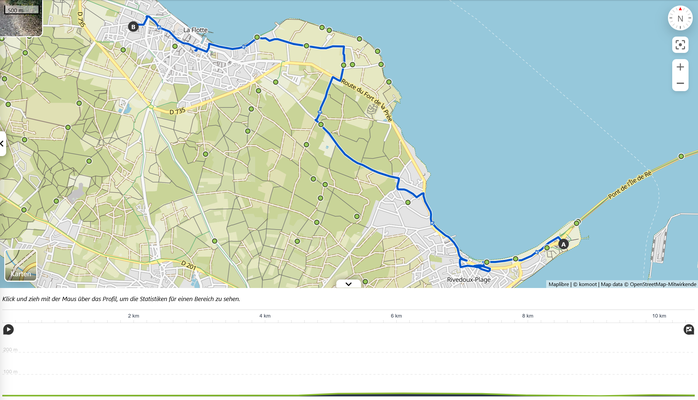Select the end point marker B
Viewport: 698px width, 400px height.
point(133,27)
